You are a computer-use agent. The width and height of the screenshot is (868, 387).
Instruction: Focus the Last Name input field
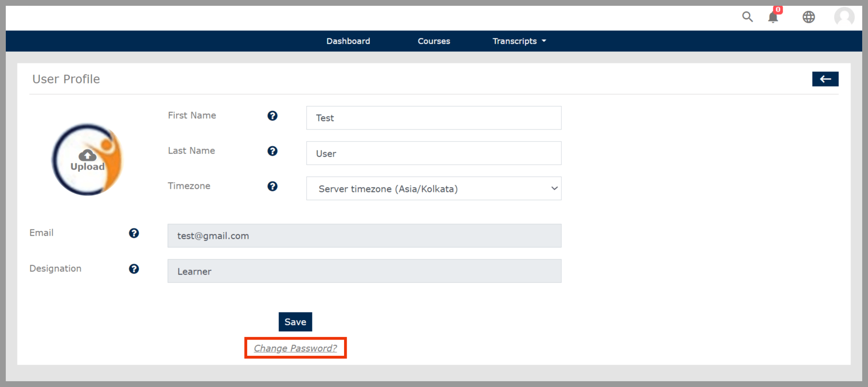433,154
